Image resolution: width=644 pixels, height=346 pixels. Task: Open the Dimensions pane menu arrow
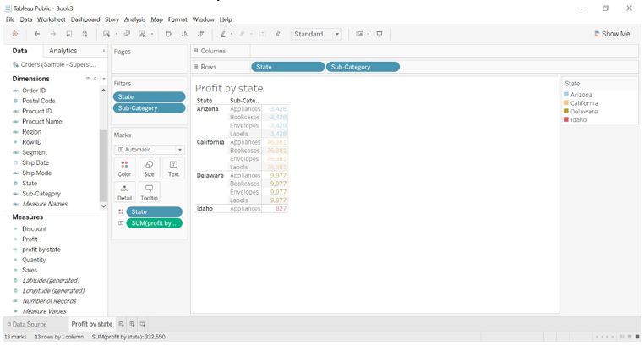pyautogui.click(x=103, y=79)
